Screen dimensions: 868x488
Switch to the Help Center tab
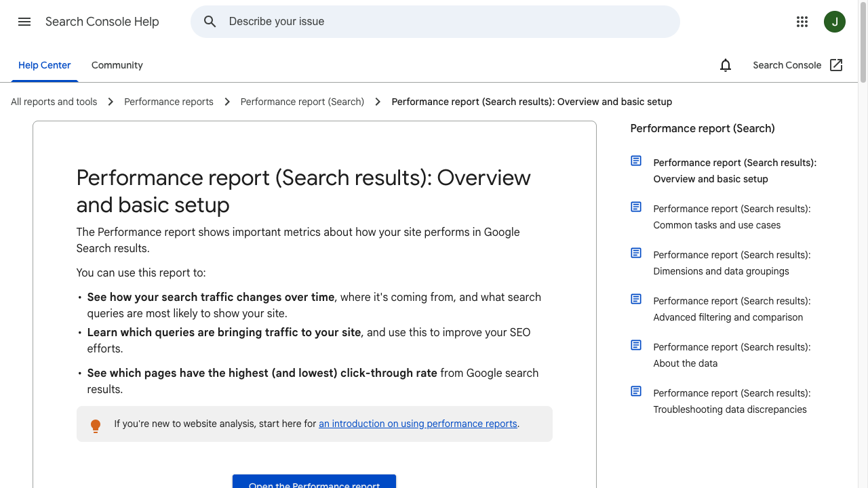tap(45, 65)
